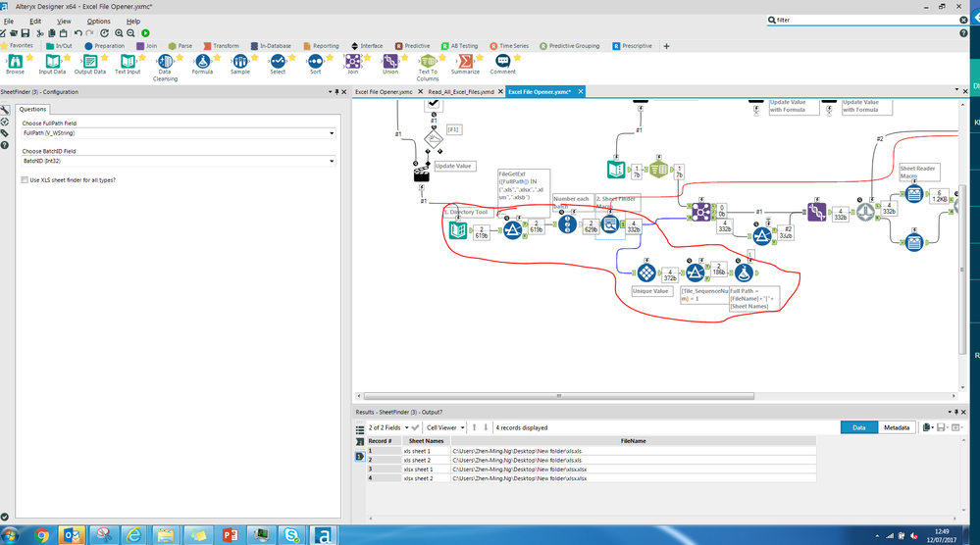Click the Directory Tool node on canvas
The height and width of the screenshot is (545, 980).
click(458, 229)
